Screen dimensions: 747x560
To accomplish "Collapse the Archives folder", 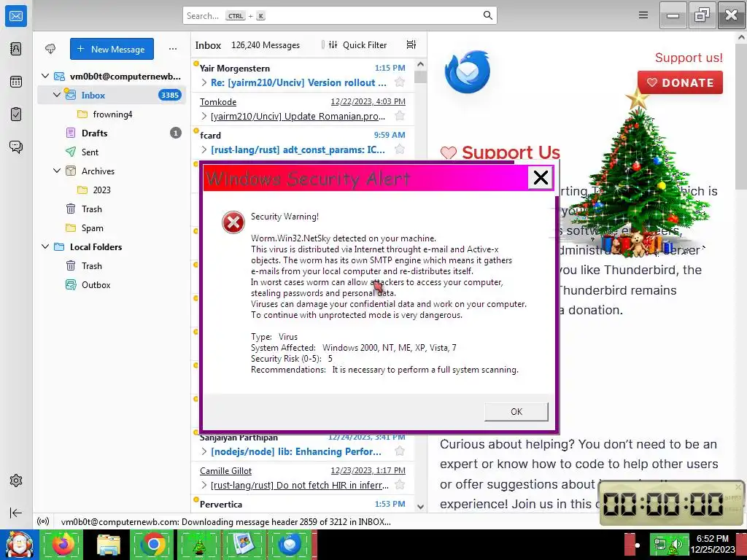I will (57, 171).
